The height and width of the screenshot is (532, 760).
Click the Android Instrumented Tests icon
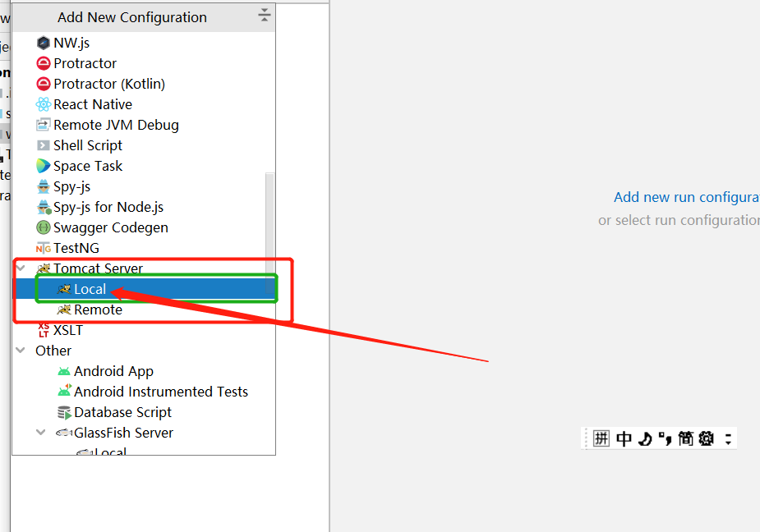tap(64, 391)
